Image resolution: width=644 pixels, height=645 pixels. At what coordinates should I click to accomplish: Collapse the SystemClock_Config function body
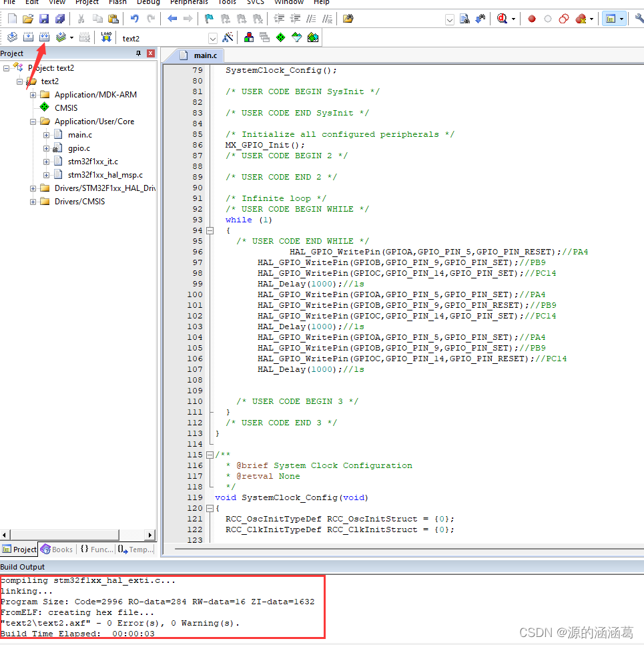coord(210,508)
